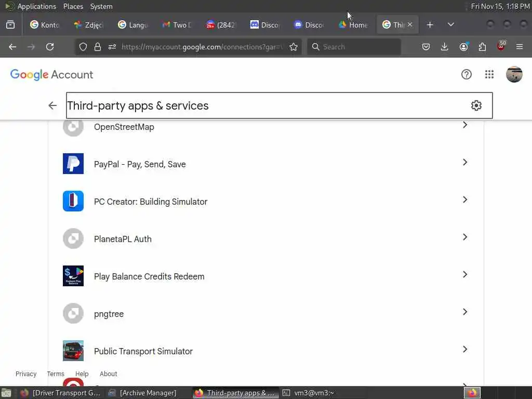Image resolution: width=532 pixels, height=399 pixels.
Task: Expand the pngtree row chevron
Action: click(465, 312)
